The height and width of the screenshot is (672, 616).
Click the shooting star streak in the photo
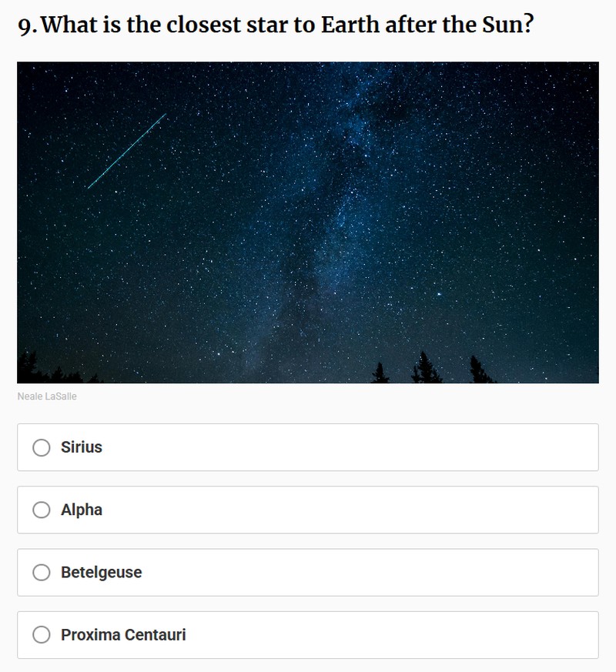click(127, 151)
